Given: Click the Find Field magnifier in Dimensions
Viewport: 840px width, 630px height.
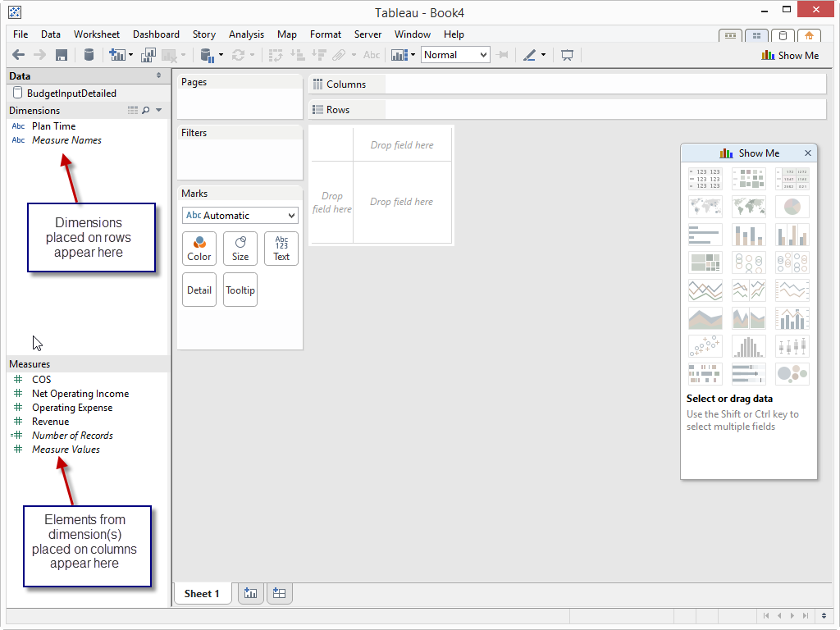Looking at the screenshot, I should coord(146,110).
